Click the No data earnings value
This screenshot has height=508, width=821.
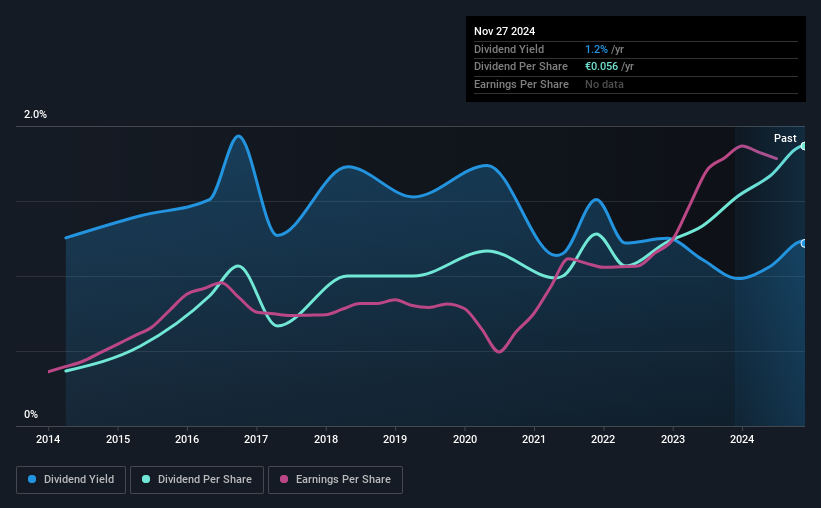[x=604, y=84]
